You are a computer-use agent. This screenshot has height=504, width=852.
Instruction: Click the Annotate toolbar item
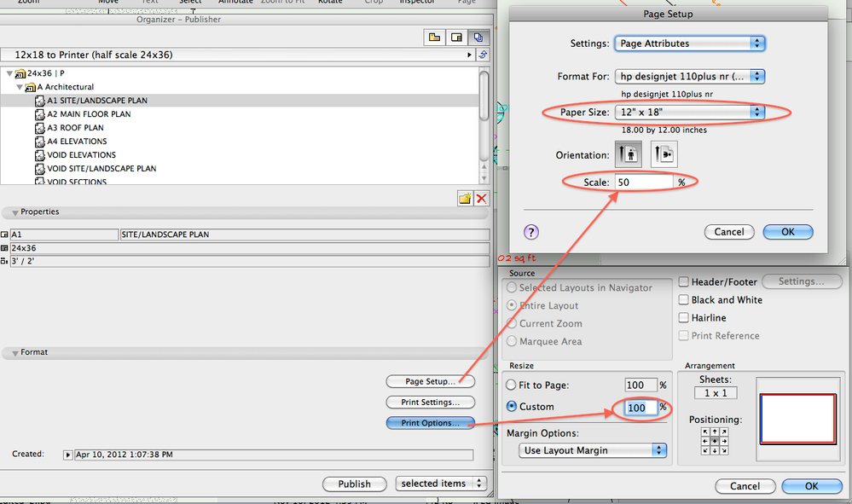pyautogui.click(x=237, y=3)
